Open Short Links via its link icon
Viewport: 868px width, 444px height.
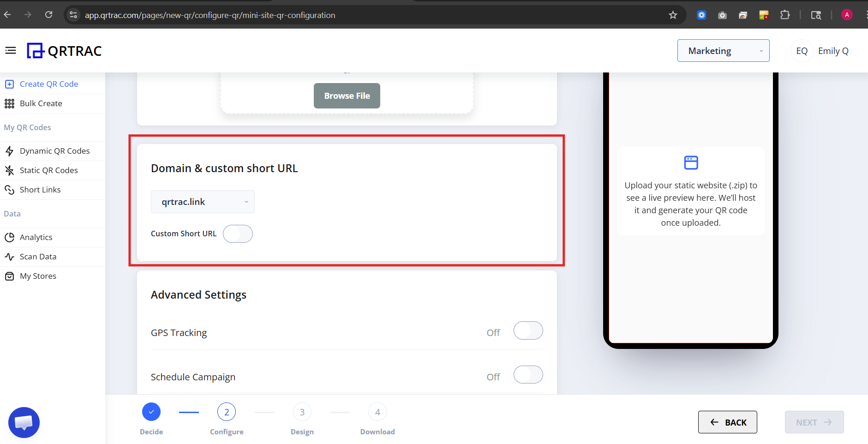[x=9, y=190]
